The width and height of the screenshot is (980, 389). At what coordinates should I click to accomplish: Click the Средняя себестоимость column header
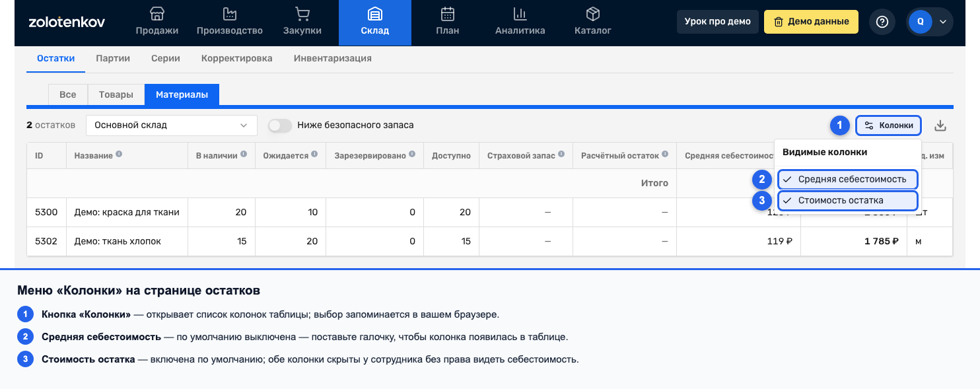[729, 156]
